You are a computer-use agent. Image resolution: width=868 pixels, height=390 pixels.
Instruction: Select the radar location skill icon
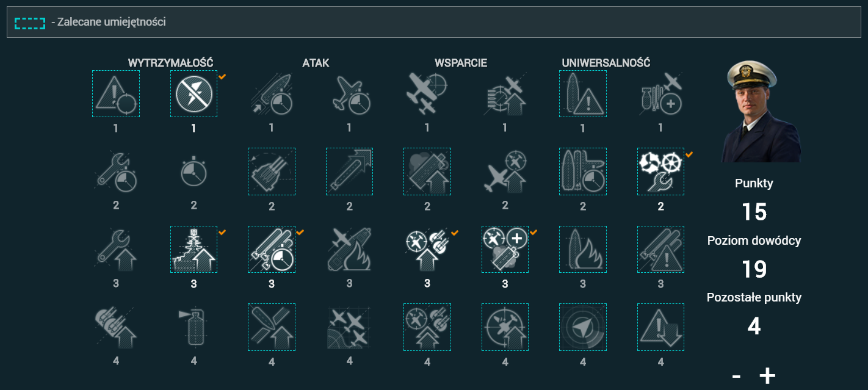(x=583, y=327)
